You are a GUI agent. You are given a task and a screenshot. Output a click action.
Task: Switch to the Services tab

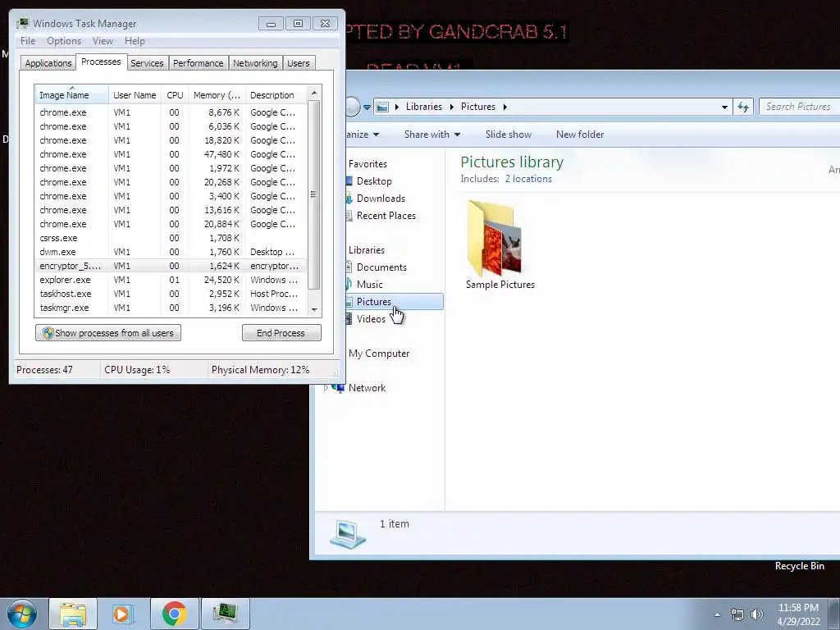click(147, 63)
